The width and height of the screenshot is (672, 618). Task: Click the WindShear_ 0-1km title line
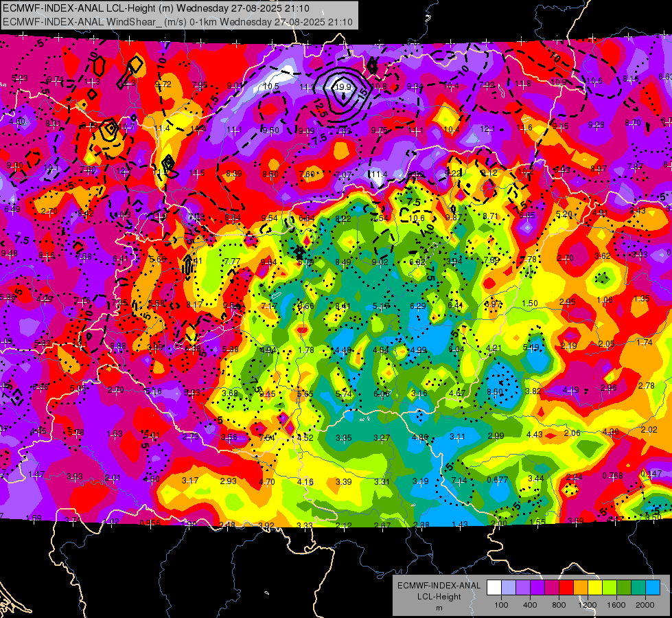(177, 22)
